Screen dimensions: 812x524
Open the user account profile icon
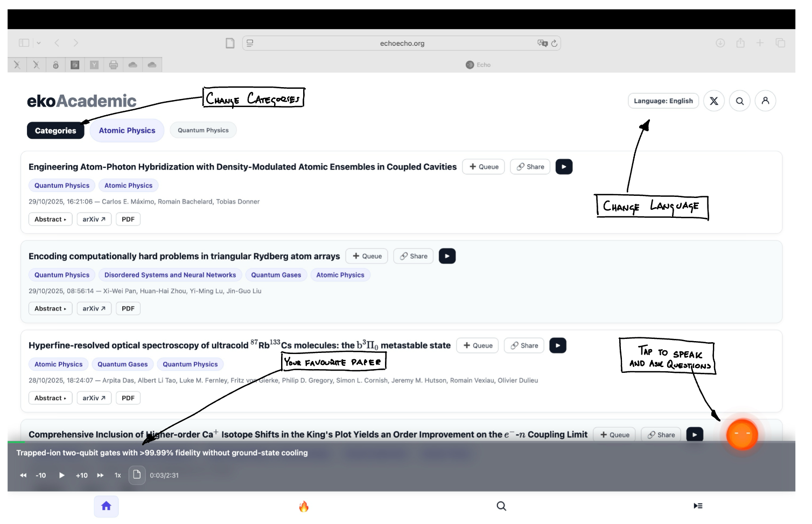point(765,101)
